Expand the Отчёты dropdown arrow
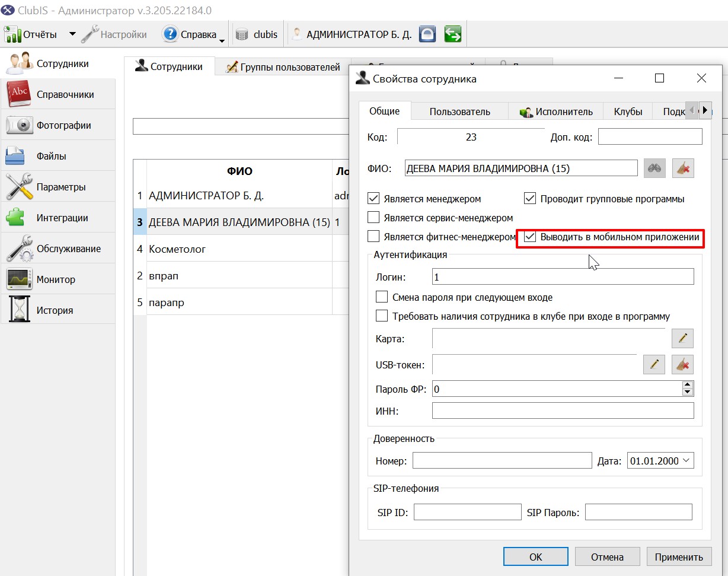Viewport: 728px width, 576px height. pos(72,34)
